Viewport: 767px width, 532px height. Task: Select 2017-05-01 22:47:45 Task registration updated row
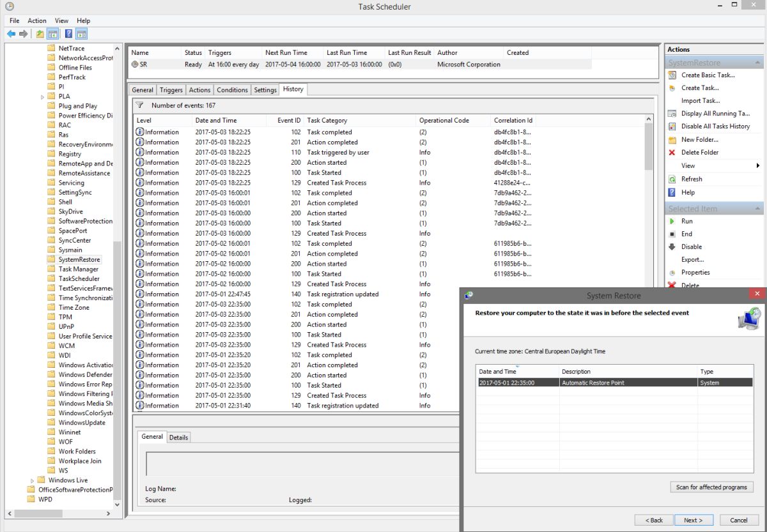(x=389, y=294)
